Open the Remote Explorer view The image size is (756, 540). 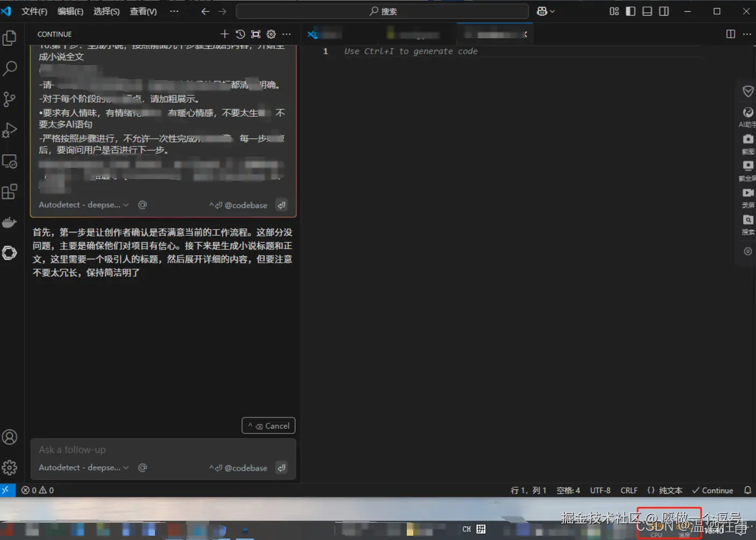pos(10,161)
